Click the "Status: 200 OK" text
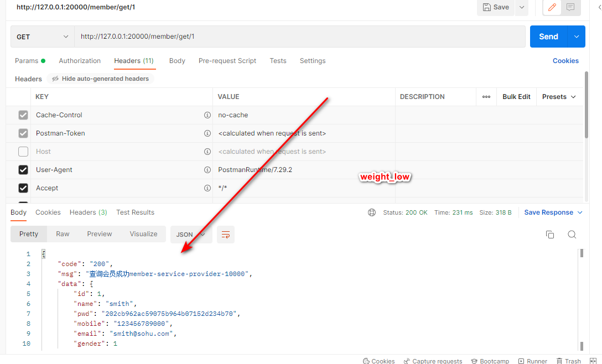 (x=405, y=213)
